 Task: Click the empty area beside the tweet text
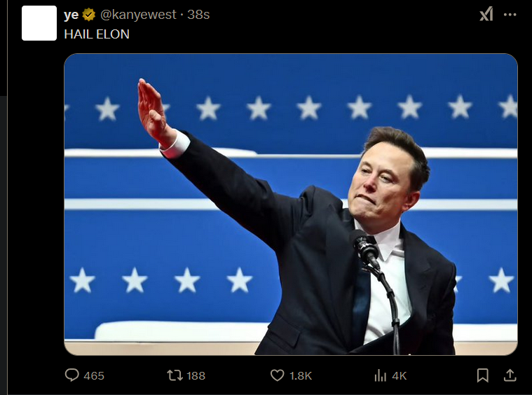[x=306, y=34]
